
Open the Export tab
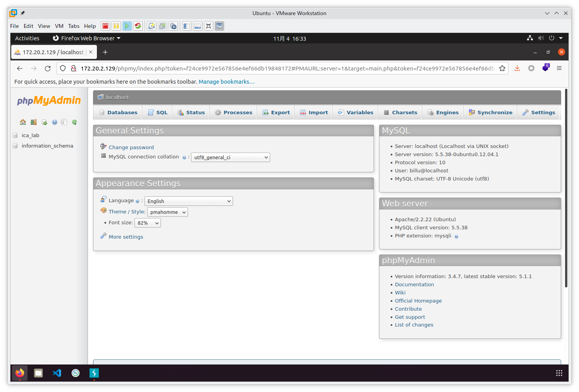coord(276,112)
